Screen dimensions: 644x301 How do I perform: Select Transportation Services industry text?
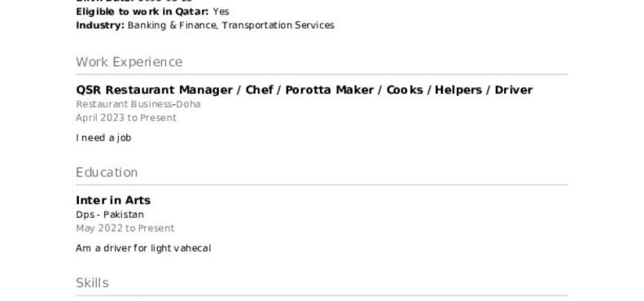click(278, 25)
